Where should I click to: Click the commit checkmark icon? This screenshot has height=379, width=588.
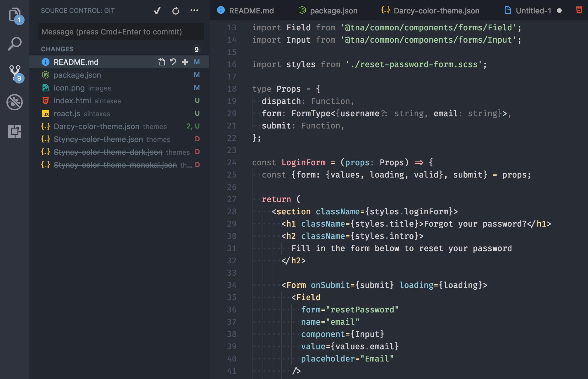click(x=157, y=11)
